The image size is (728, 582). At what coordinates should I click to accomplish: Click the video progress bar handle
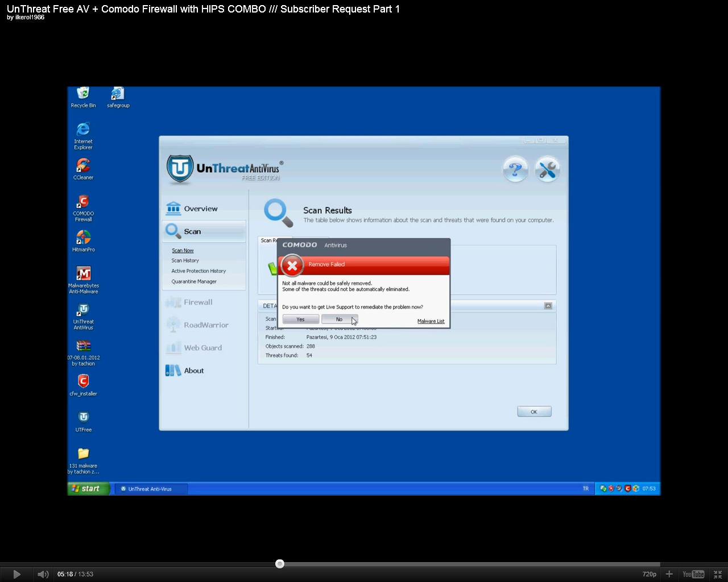click(x=280, y=564)
